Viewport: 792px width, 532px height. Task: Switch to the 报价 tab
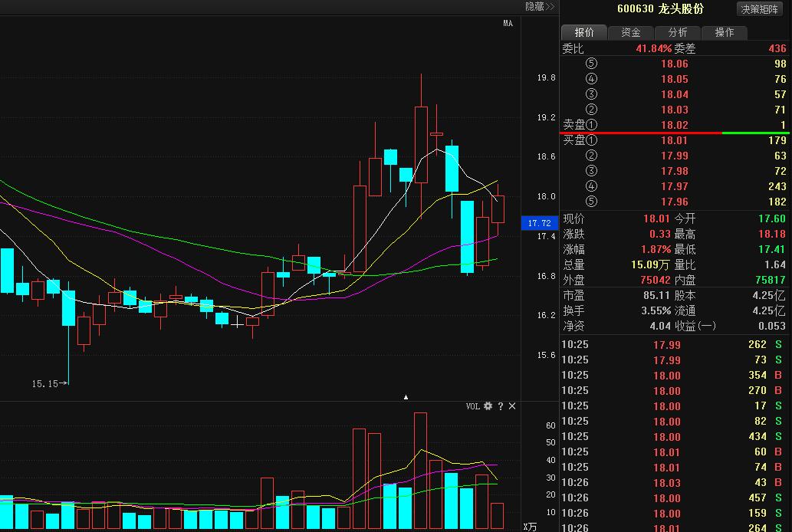(x=584, y=32)
